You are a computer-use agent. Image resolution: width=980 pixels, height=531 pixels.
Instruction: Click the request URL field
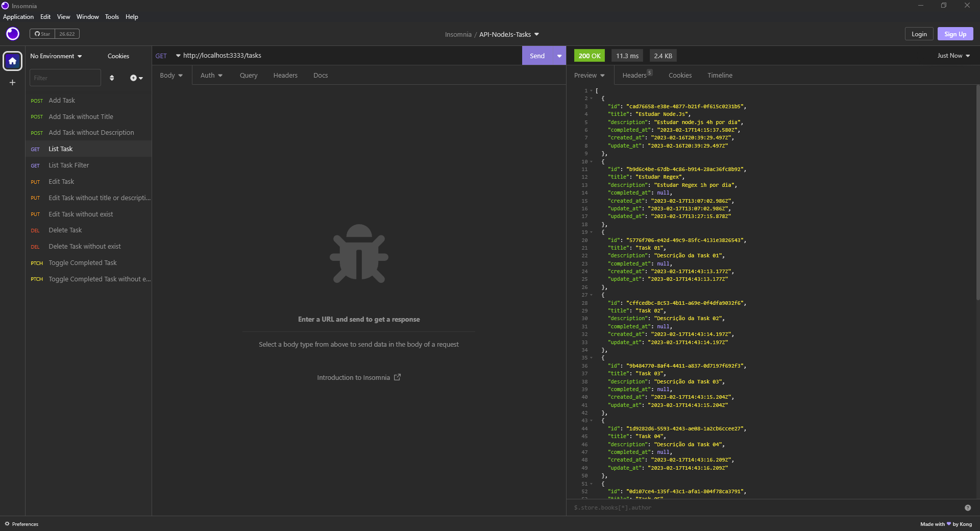coord(351,56)
